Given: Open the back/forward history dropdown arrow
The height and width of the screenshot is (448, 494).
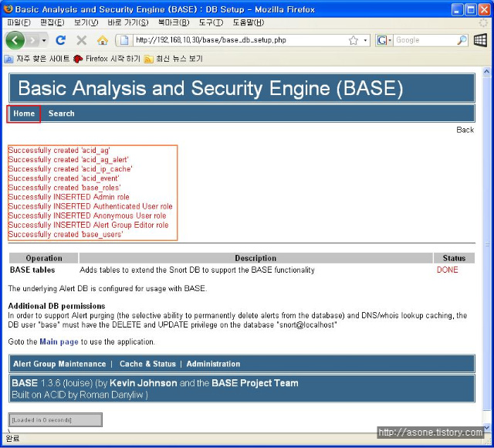Looking at the screenshot, I should point(44,40).
